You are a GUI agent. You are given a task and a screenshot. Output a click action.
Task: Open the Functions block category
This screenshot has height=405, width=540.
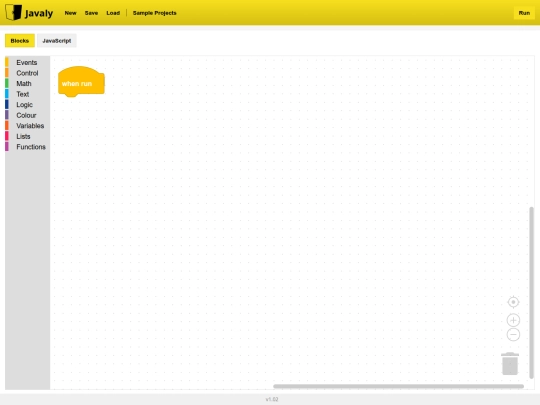point(27,147)
